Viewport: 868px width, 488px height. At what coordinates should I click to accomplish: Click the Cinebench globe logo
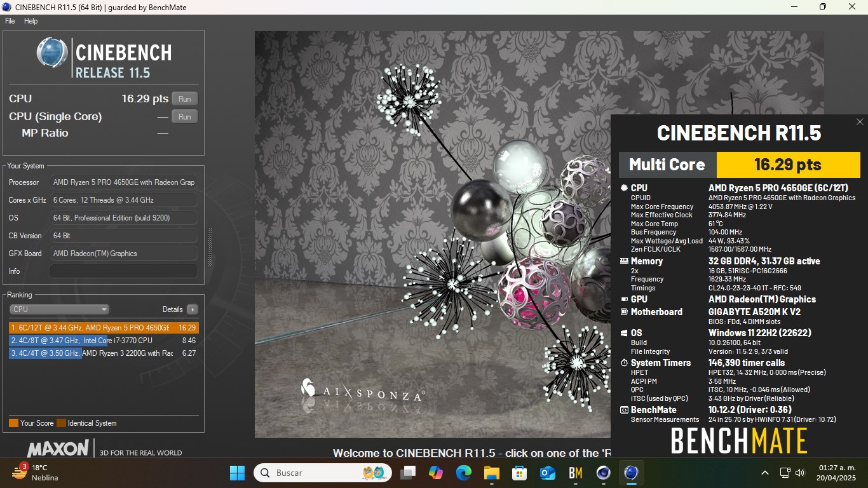pos(52,53)
